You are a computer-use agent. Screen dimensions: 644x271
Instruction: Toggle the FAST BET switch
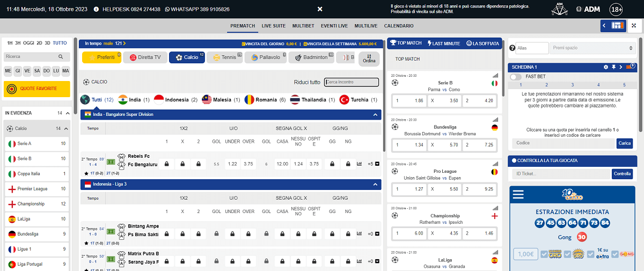click(516, 77)
